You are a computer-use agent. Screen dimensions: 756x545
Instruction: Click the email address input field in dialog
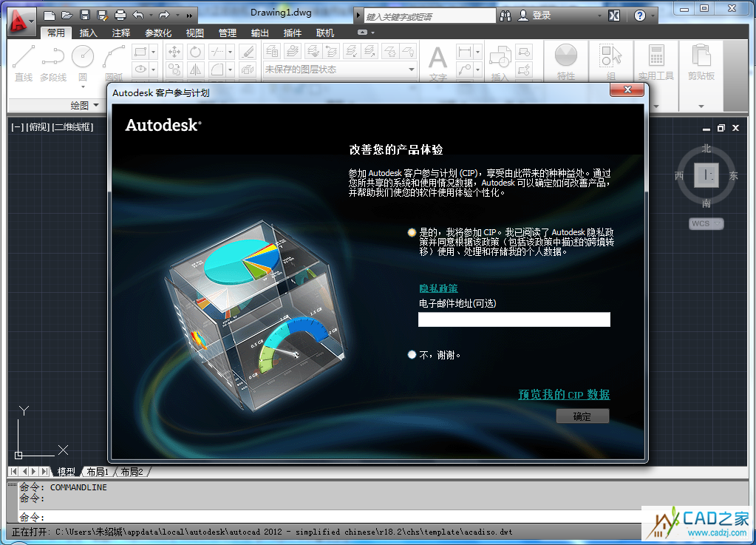(514, 319)
